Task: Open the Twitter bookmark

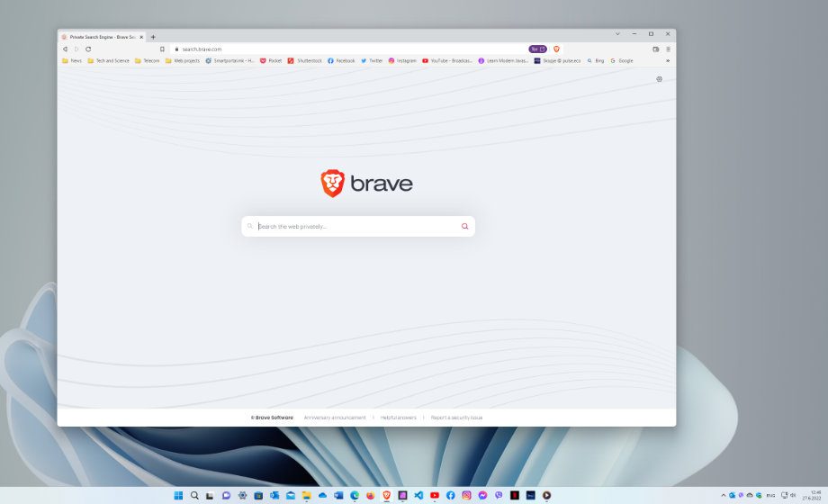Action: click(372, 61)
